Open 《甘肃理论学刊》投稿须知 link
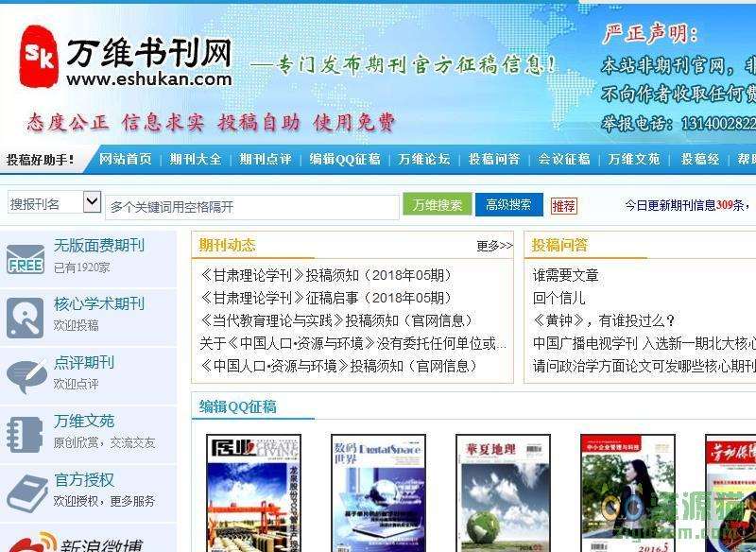This screenshot has height=552, width=756. pyautogui.click(x=327, y=275)
